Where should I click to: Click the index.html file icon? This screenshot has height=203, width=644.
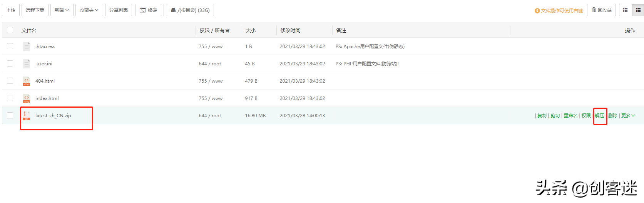(26, 98)
